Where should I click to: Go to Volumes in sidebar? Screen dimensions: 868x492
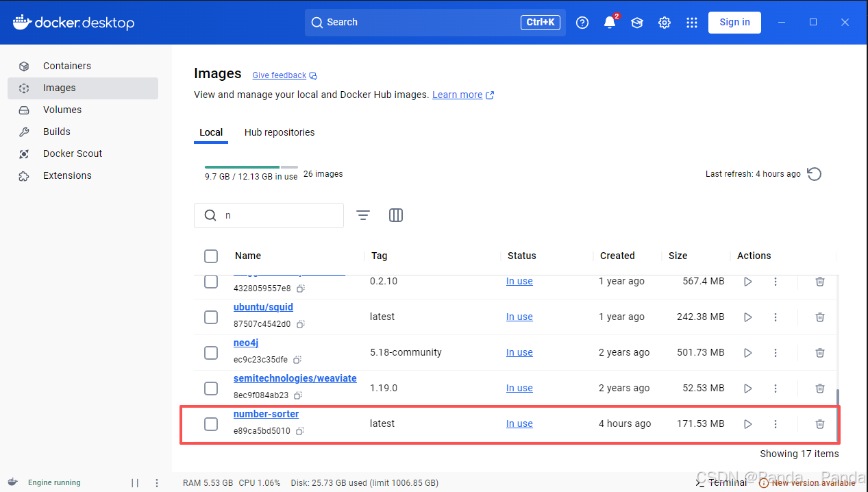[83, 110]
